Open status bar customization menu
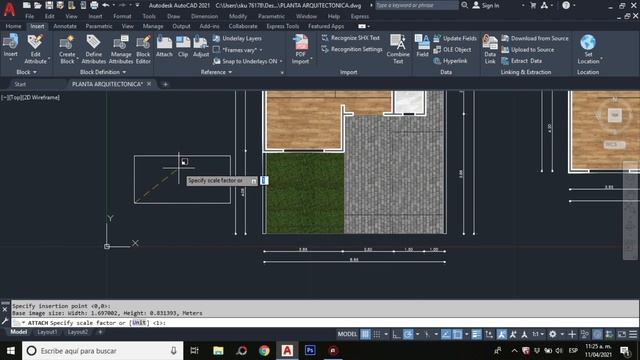 tap(633, 334)
